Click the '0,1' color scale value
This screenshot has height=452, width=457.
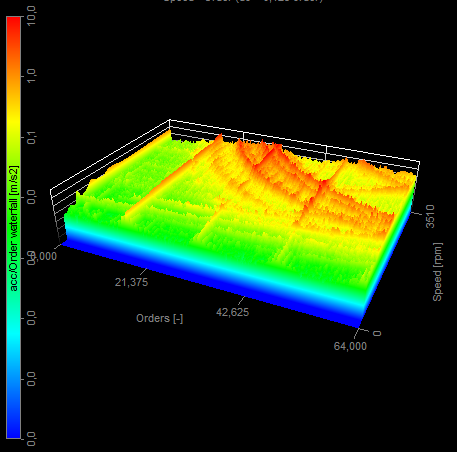click(x=31, y=137)
